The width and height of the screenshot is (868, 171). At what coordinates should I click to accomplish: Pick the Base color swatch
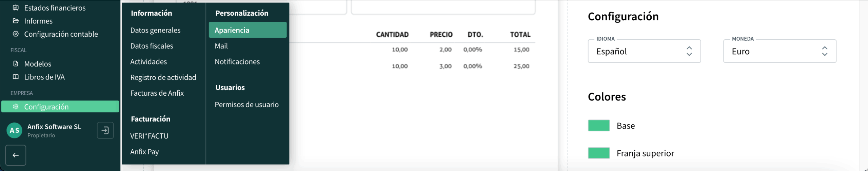point(599,126)
